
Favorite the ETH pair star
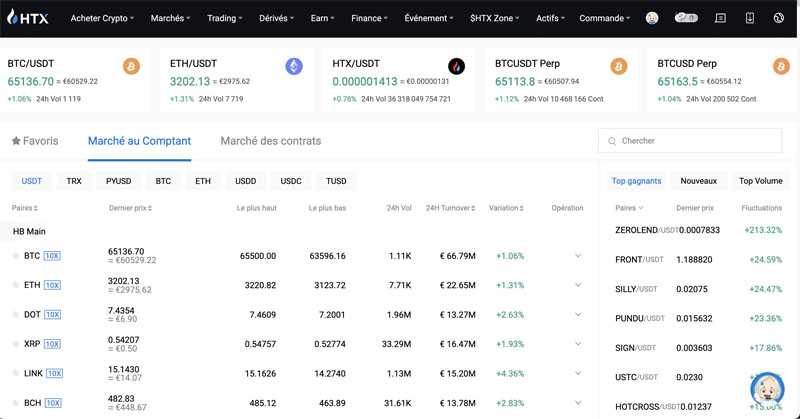(x=15, y=285)
